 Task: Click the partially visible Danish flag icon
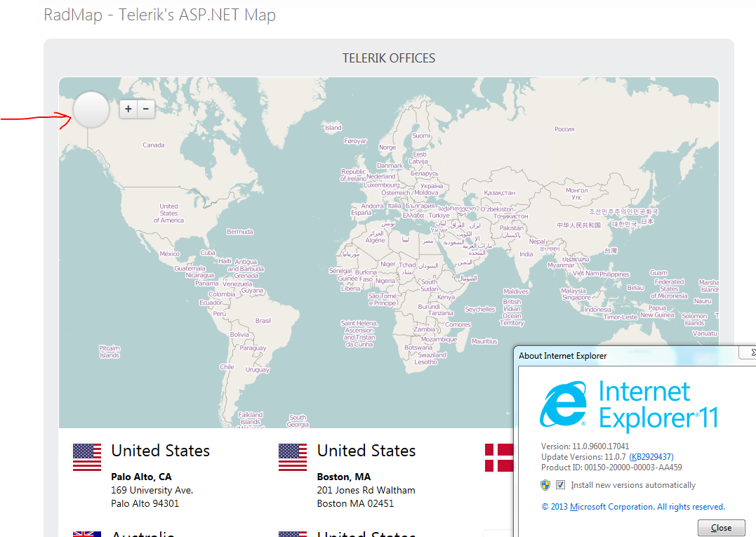(x=498, y=457)
